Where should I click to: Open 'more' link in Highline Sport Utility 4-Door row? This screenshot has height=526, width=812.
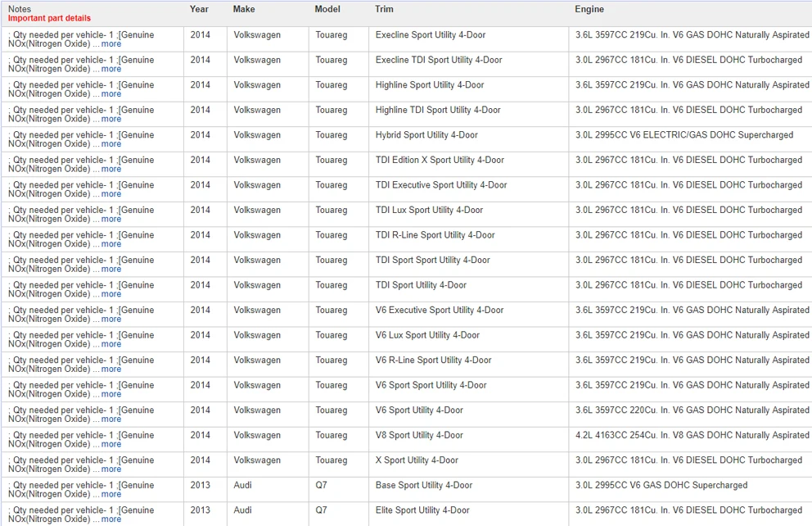click(x=111, y=93)
